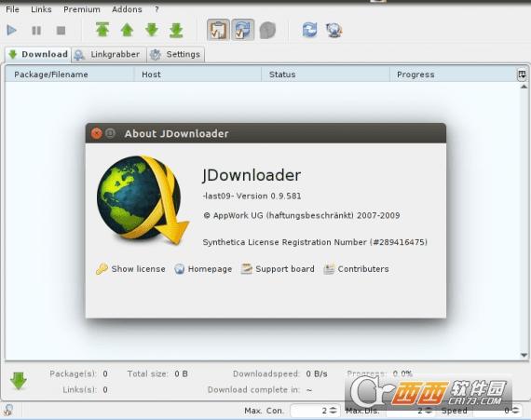Click the Downloadspeed 0 B/s value
The height and width of the screenshot is (420, 531).
click(317, 374)
